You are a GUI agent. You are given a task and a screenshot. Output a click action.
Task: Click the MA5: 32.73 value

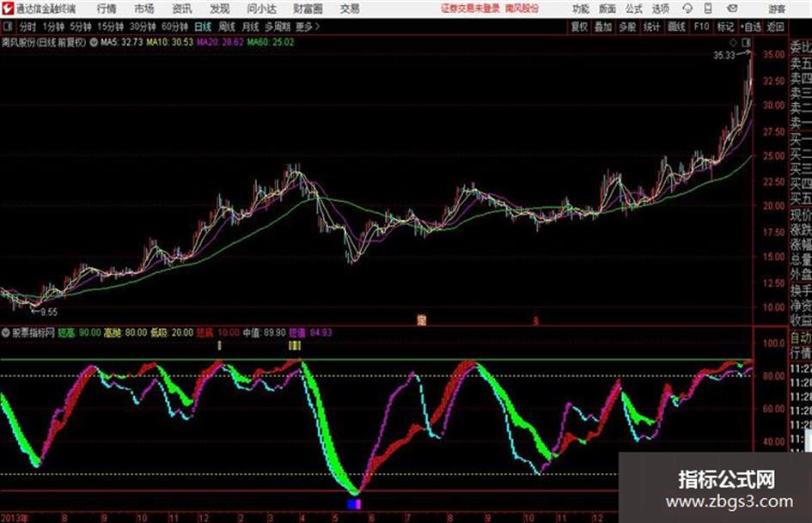pos(122,42)
